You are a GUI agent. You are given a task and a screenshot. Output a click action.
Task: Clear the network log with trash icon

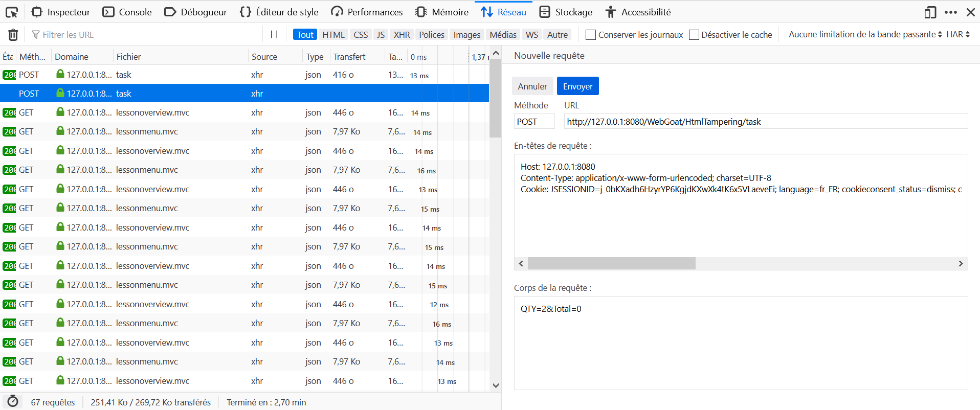(x=13, y=35)
